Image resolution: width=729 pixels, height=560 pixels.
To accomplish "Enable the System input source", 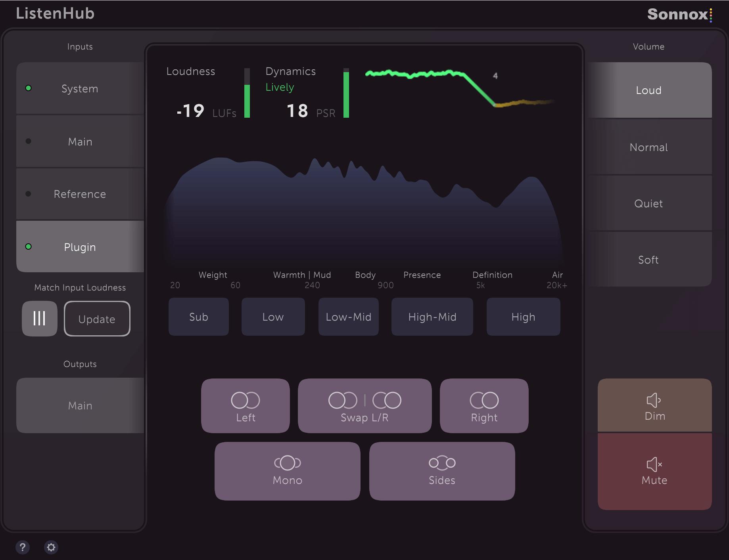I will coord(79,88).
